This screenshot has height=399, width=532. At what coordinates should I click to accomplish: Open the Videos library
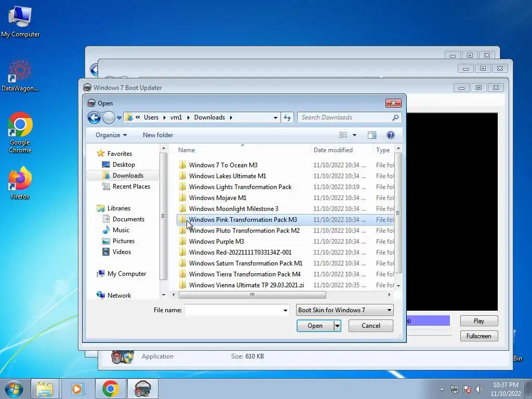point(122,252)
